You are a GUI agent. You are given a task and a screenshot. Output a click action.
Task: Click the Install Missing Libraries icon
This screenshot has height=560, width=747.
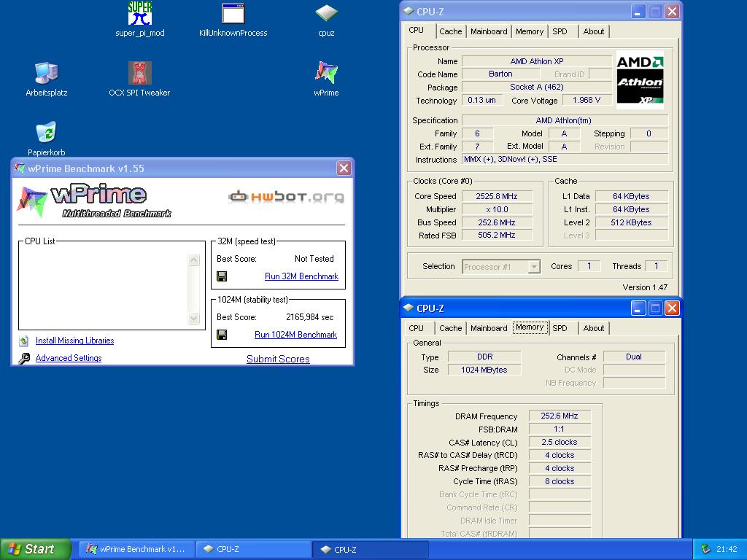tap(24, 341)
